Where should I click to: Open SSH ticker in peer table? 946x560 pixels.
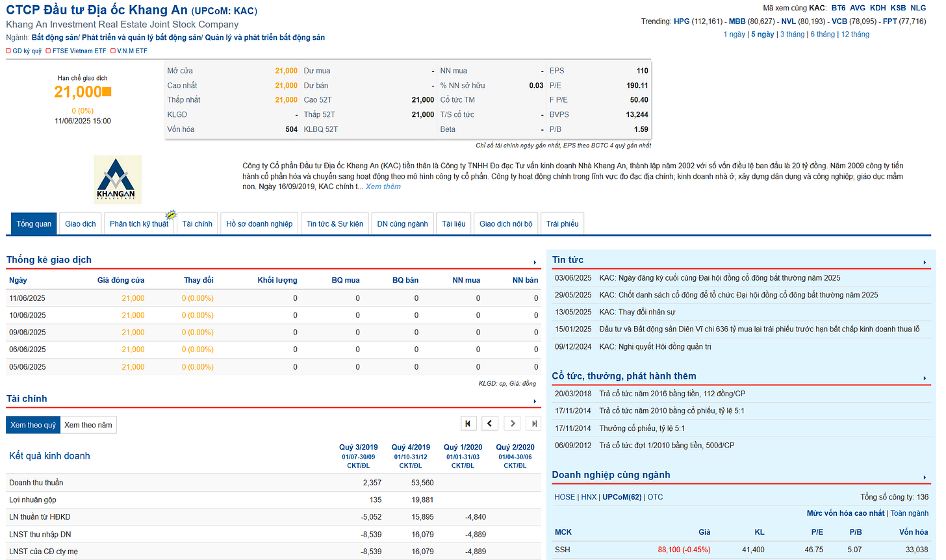(x=562, y=550)
